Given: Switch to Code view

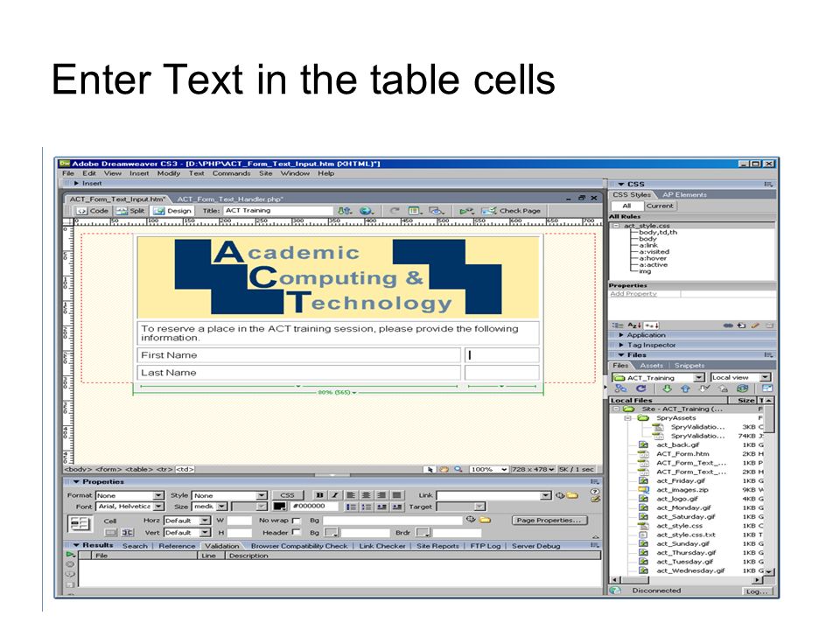Looking at the screenshot, I should [94, 211].
